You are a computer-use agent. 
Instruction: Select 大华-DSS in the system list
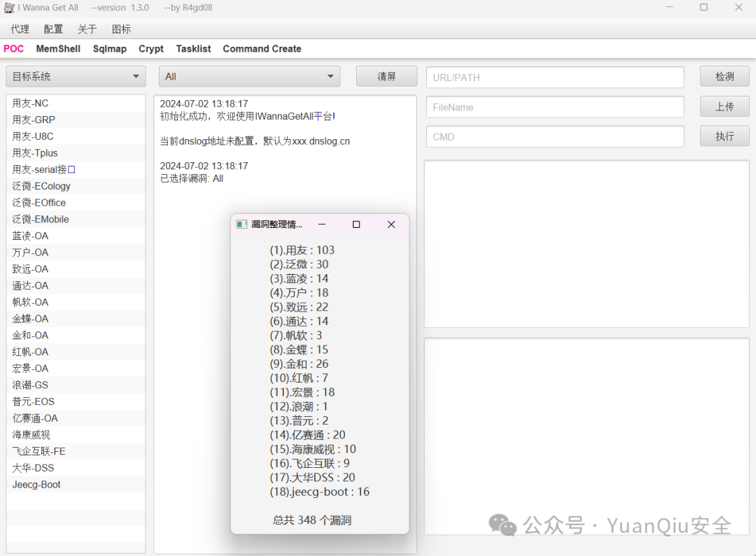pyautogui.click(x=76, y=468)
